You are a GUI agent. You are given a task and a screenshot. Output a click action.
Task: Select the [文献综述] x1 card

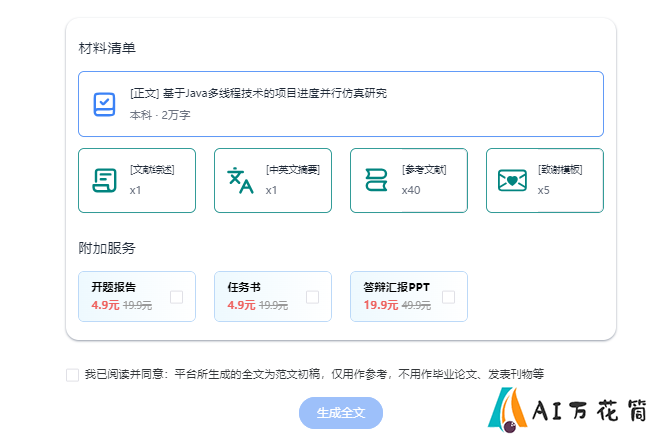pos(137,180)
